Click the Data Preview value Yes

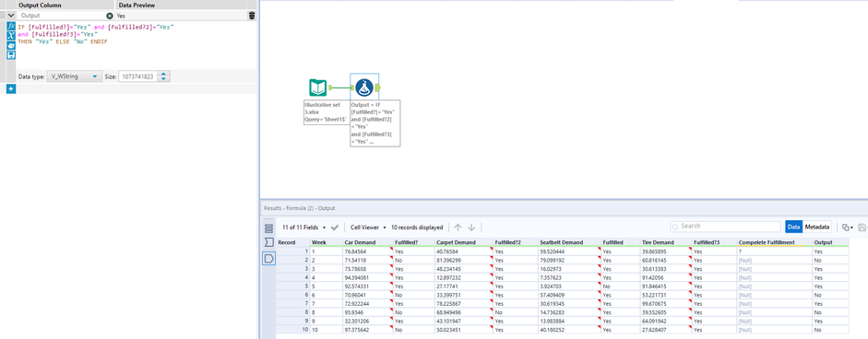tap(121, 16)
